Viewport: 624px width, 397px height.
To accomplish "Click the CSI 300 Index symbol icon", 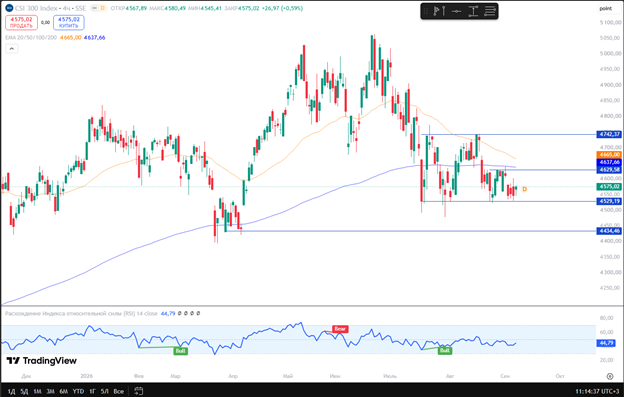I will click(x=9, y=8).
